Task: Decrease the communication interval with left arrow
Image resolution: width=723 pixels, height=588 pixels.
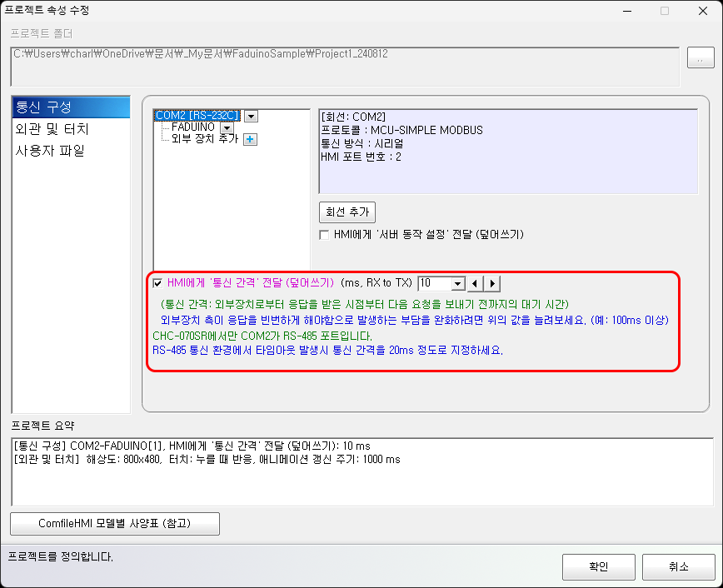Action: click(475, 283)
